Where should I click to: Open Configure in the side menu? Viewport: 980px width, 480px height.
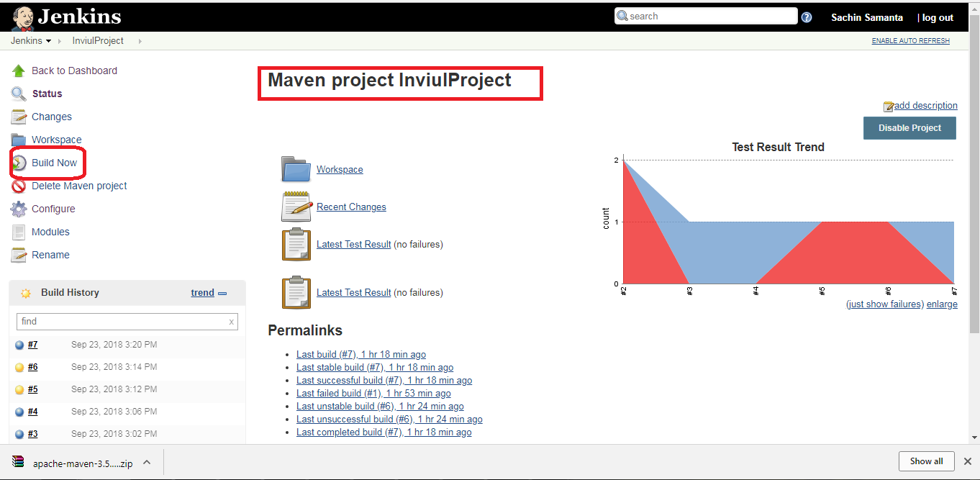pos(53,209)
